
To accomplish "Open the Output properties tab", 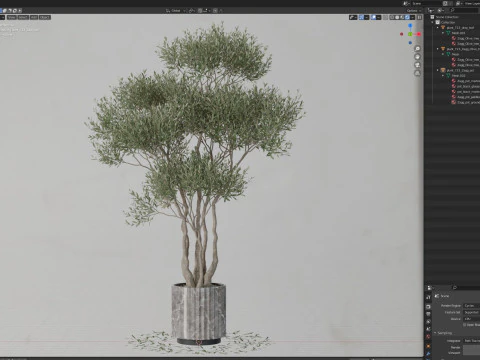I will tap(428, 314).
